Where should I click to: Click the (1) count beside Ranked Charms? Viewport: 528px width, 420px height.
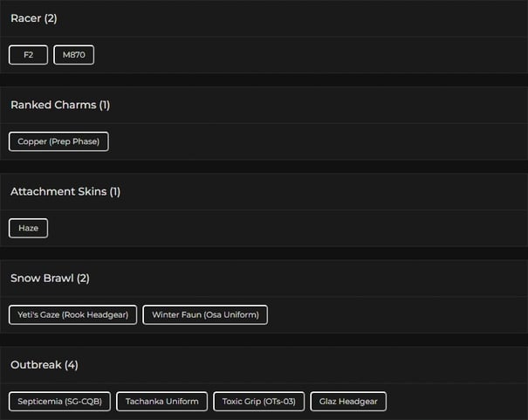105,105
